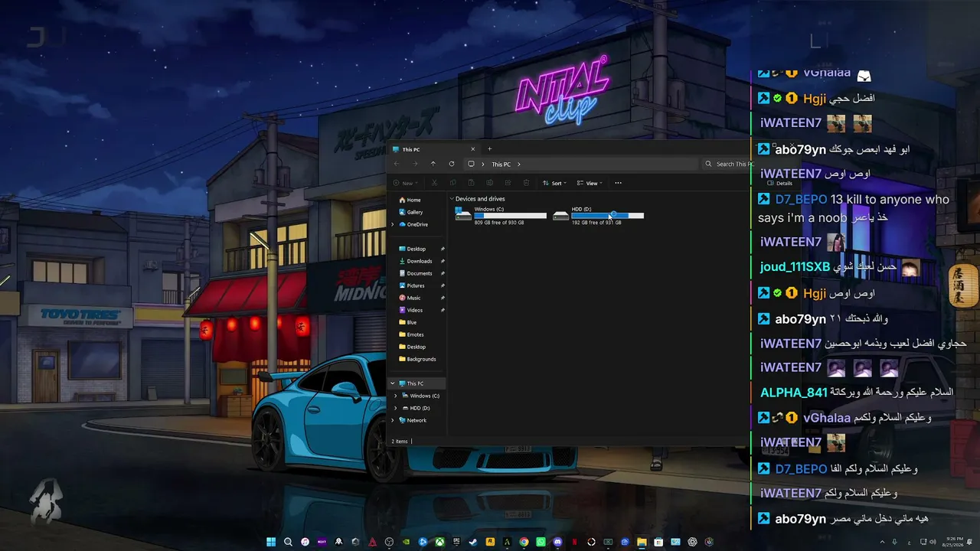
Task: Open the Windows Start menu
Action: pos(271,542)
